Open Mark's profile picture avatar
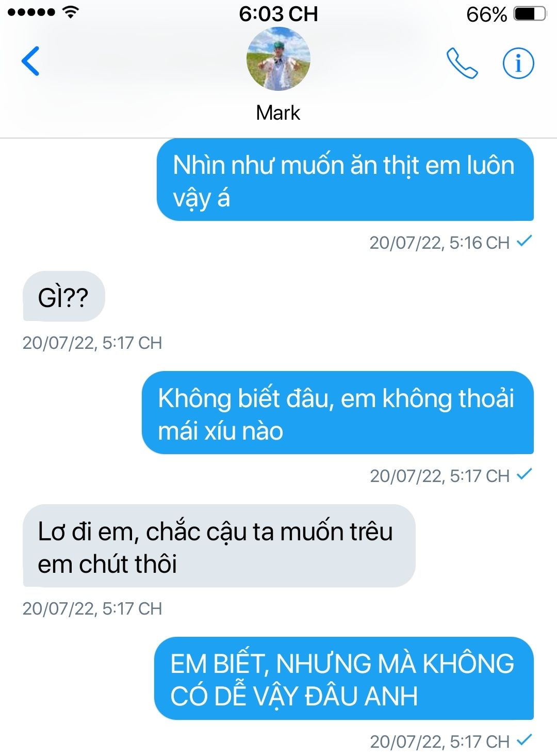This screenshot has height=756, width=557. pos(278,59)
